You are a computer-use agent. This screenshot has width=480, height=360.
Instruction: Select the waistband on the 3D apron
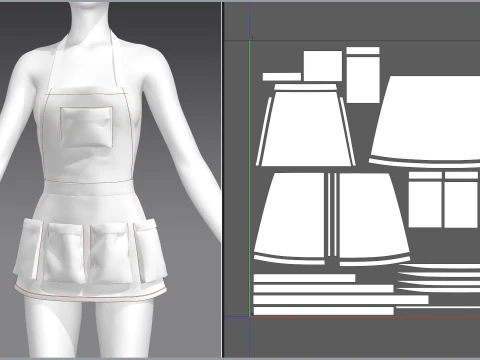(x=89, y=188)
